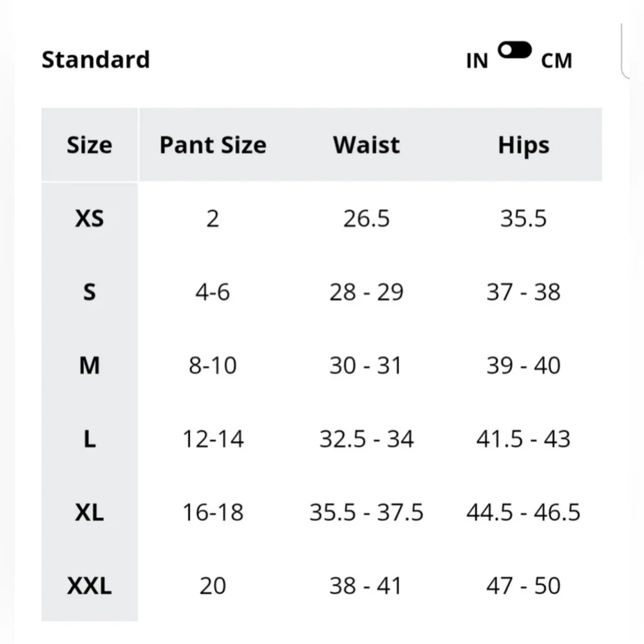Select the XS size row label

pyautogui.click(x=89, y=219)
